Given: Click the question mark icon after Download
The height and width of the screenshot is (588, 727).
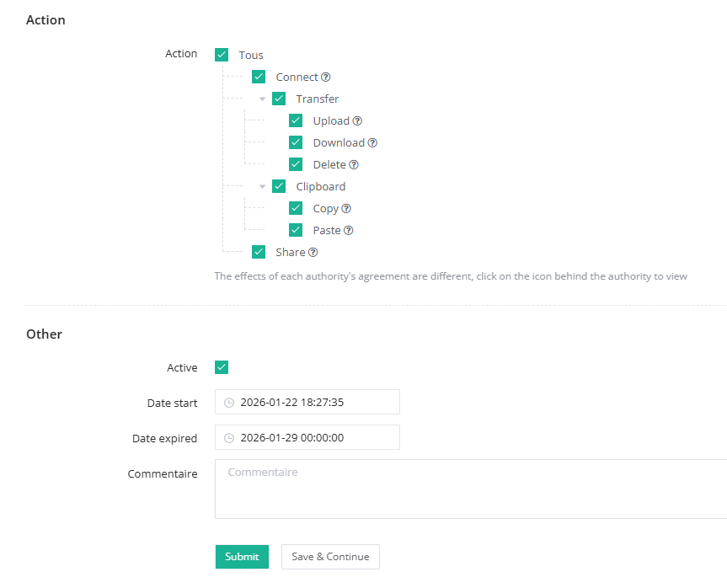Looking at the screenshot, I should 372,143.
